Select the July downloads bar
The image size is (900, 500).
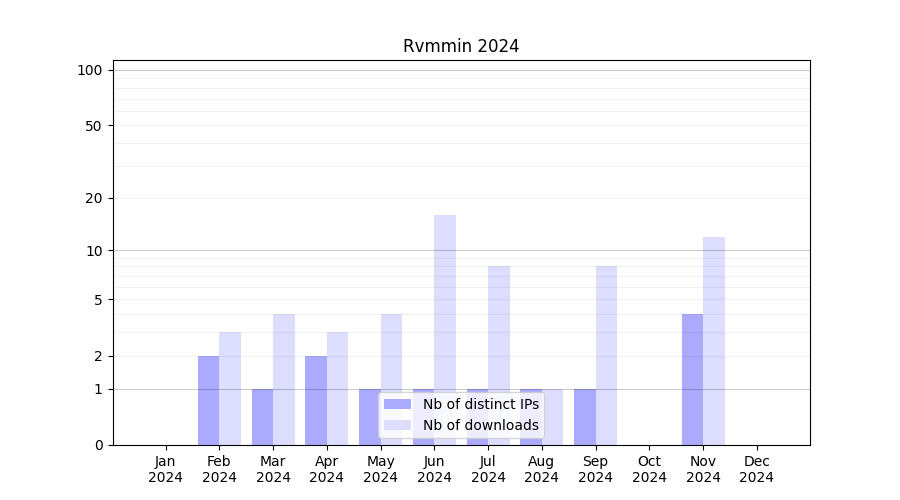[499, 355]
